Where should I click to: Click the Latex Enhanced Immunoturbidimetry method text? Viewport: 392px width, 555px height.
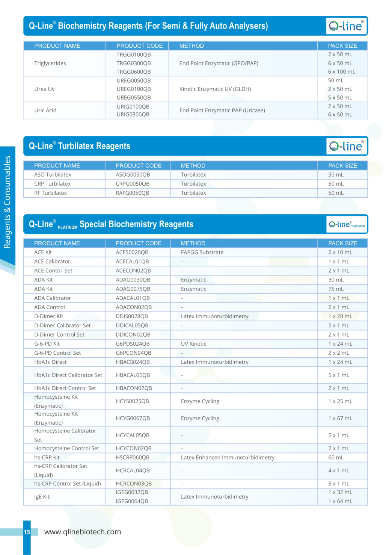228,457
